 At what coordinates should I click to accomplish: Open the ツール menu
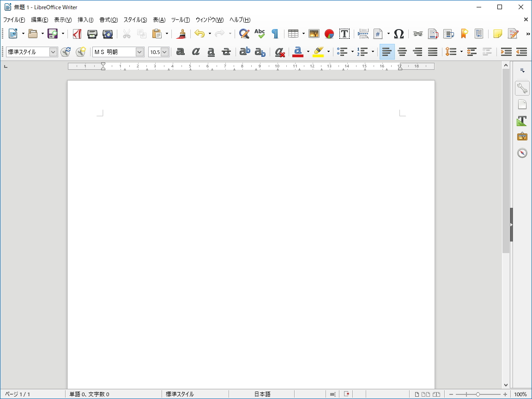[180, 20]
